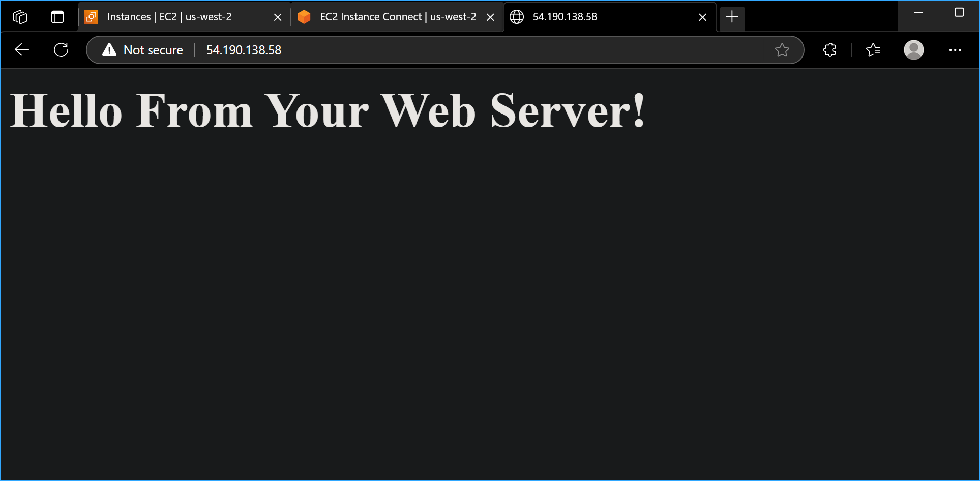The width and height of the screenshot is (980, 481).
Task: Click the globe icon on the 54.190.138.58 tab
Action: pos(517,16)
